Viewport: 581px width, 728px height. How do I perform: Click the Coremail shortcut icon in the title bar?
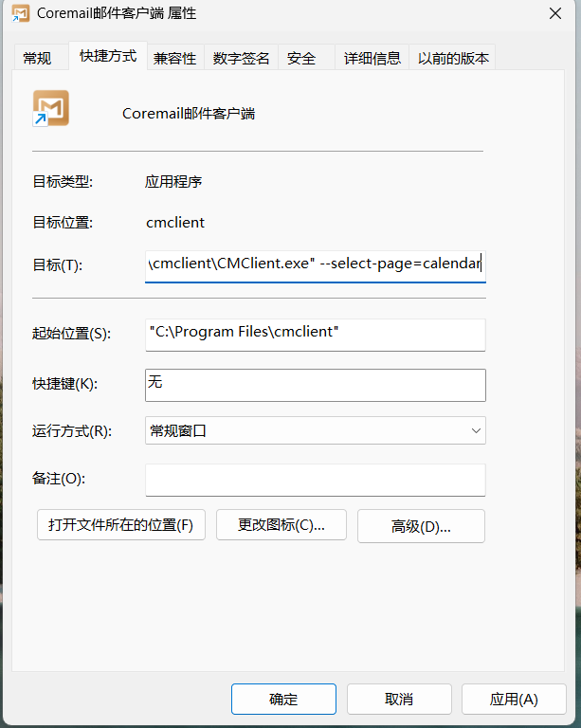(21, 13)
